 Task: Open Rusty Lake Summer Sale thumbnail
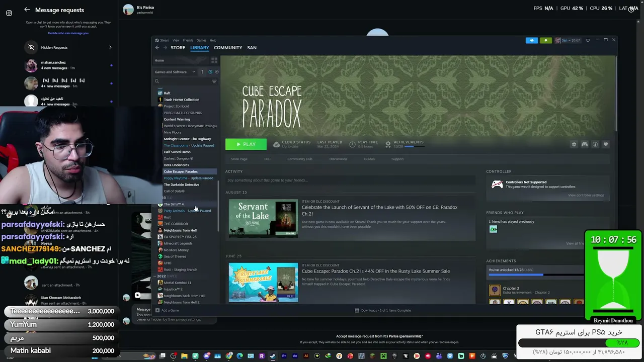pos(263,283)
